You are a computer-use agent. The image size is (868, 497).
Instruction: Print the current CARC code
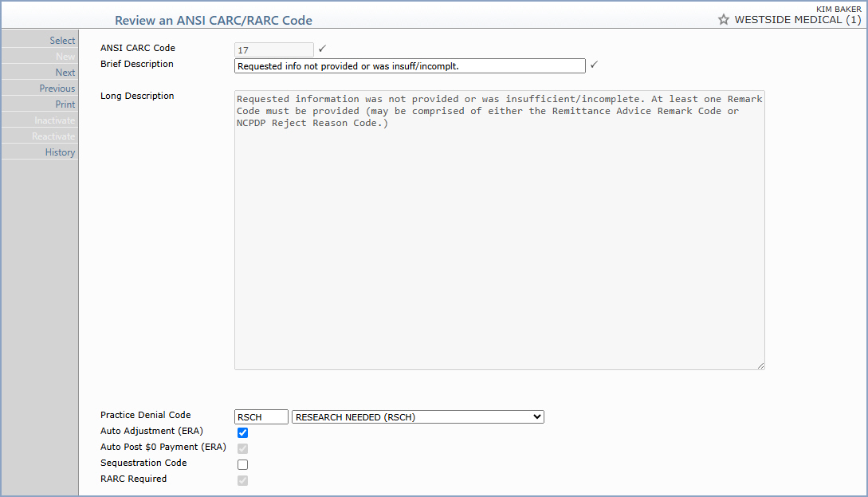click(x=65, y=105)
